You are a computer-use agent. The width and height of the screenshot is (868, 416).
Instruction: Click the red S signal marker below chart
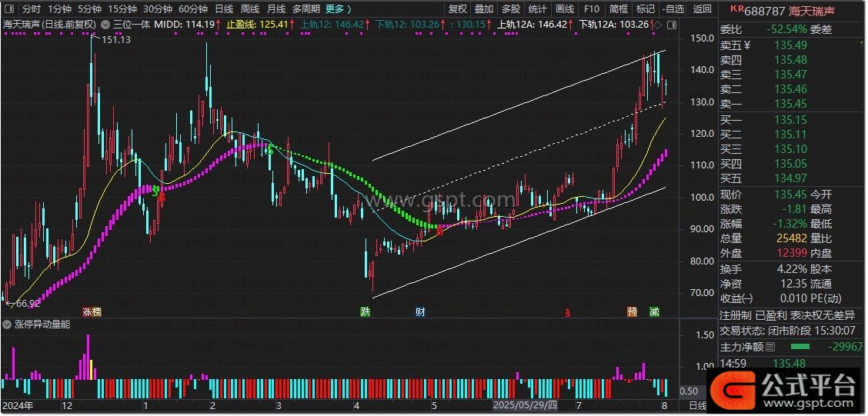click(567, 312)
